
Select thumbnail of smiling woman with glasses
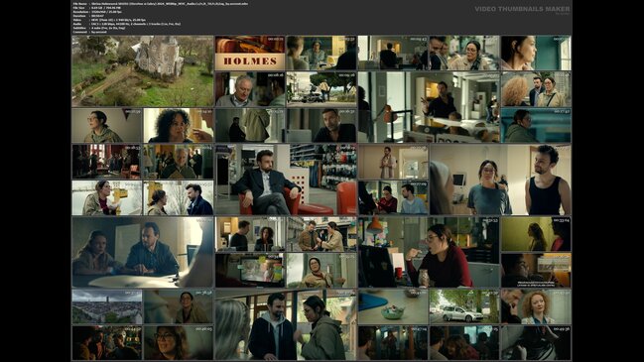[x=179, y=343]
